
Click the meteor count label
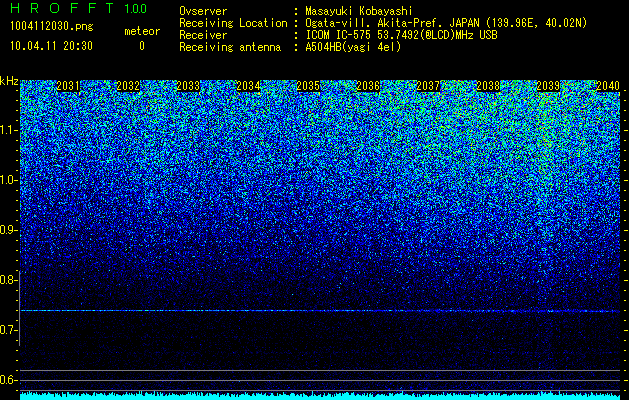coord(142,31)
